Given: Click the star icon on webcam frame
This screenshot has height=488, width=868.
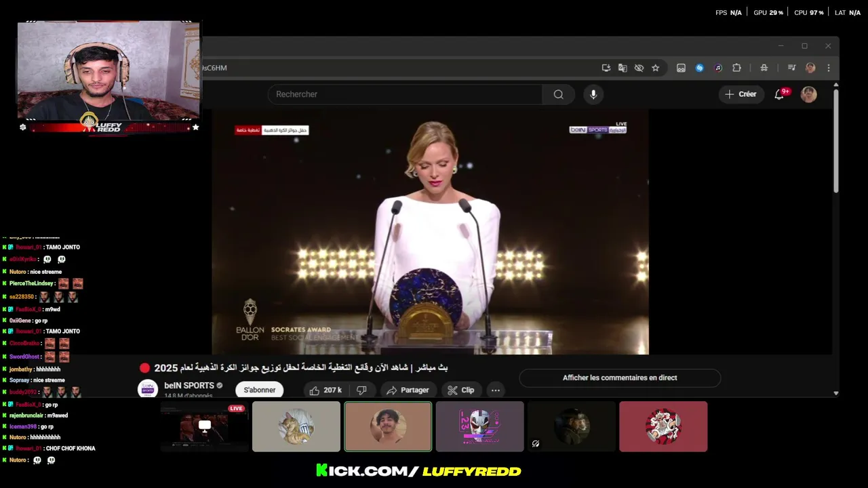Looking at the screenshot, I should tap(195, 127).
